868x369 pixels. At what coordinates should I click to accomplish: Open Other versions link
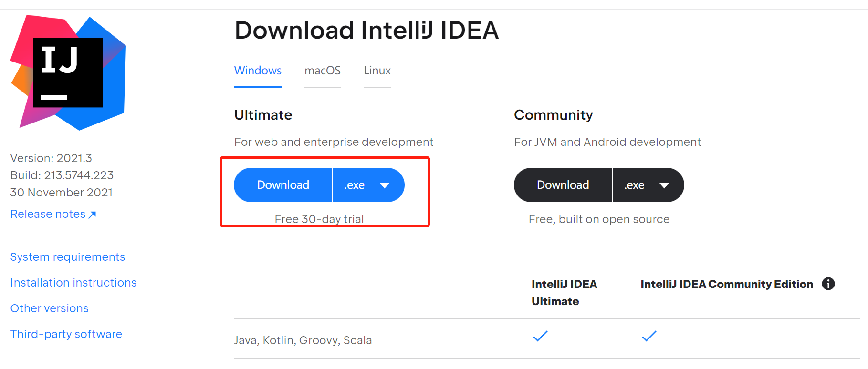coord(50,308)
